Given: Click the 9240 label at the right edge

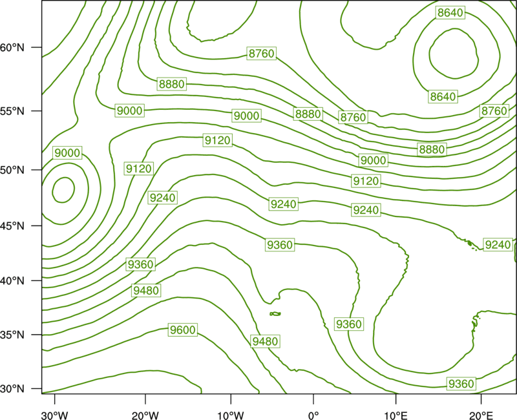Looking at the screenshot, I should pos(498,245).
